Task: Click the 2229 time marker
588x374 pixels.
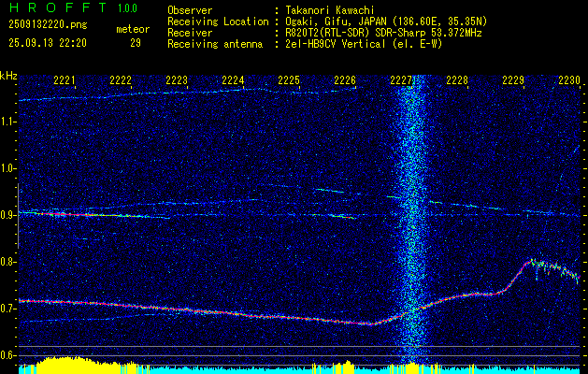Action: [513, 79]
